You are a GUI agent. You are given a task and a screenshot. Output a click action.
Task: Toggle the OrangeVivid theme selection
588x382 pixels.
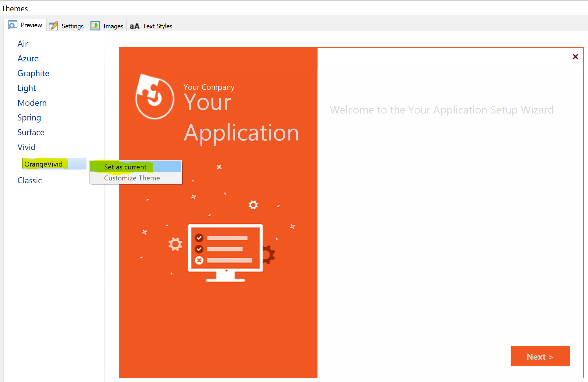click(x=45, y=163)
